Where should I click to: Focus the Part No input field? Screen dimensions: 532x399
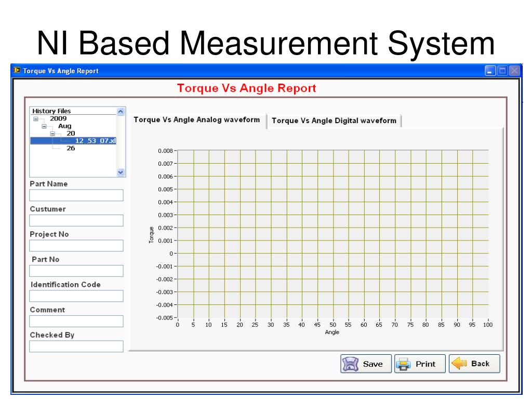(76, 271)
